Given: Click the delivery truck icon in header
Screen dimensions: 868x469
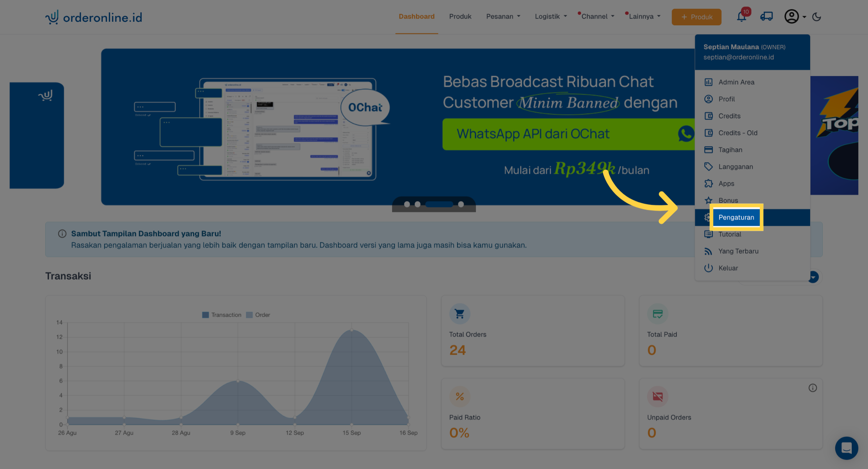Looking at the screenshot, I should [x=766, y=17].
